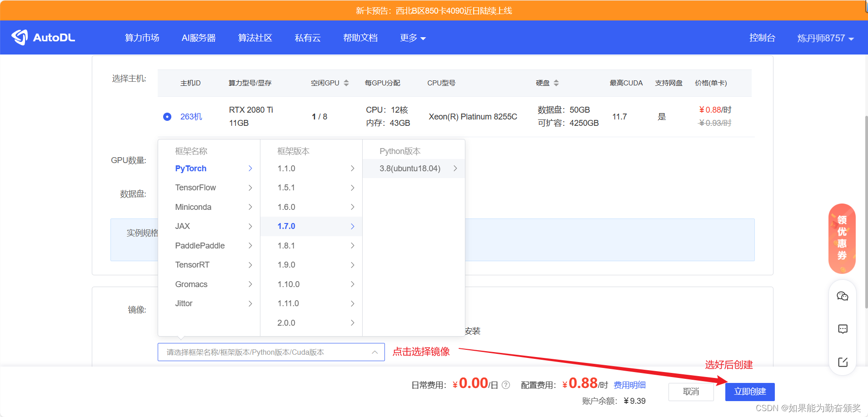Click the 立即创建 button
The width and height of the screenshot is (868, 417).
(x=750, y=392)
